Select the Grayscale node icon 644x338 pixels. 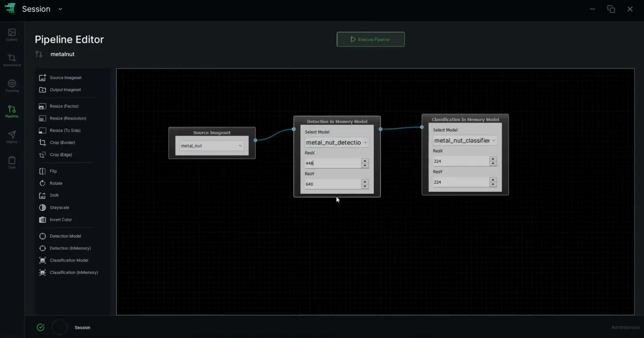(x=43, y=208)
